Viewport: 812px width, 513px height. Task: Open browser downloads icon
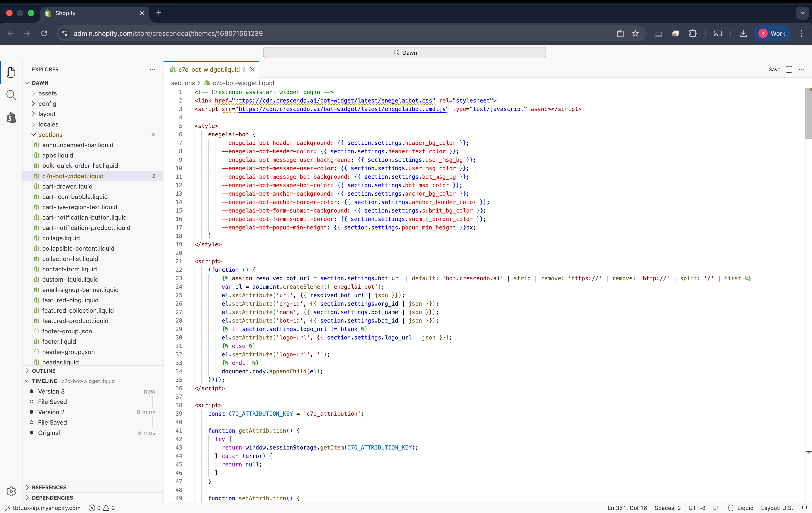pyautogui.click(x=743, y=33)
